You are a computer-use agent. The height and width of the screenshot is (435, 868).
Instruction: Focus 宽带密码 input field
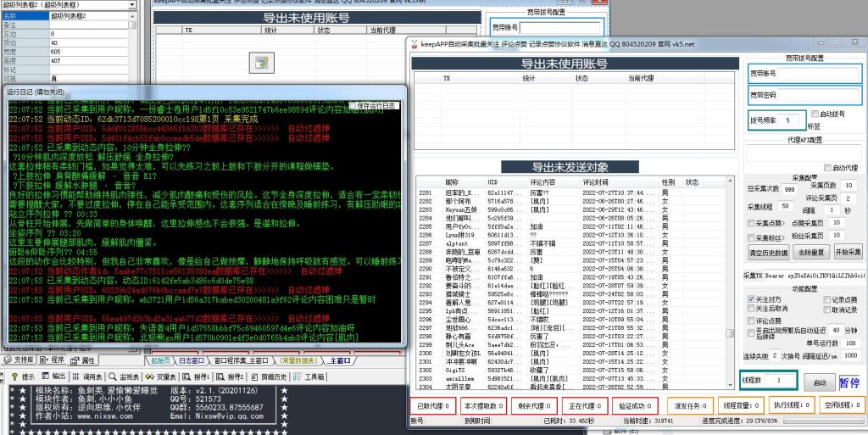pos(820,95)
